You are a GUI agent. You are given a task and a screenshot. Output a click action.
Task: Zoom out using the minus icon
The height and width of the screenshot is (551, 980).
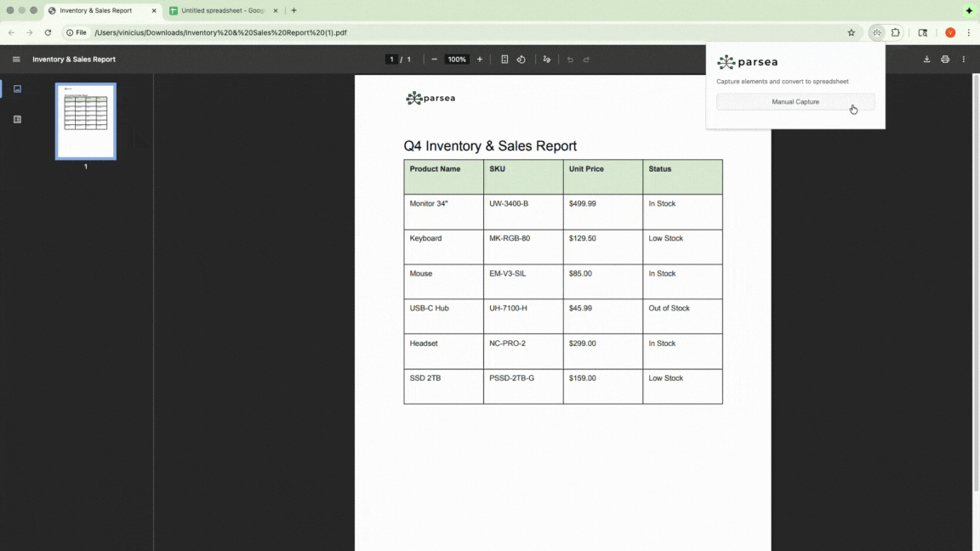click(x=434, y=59)
